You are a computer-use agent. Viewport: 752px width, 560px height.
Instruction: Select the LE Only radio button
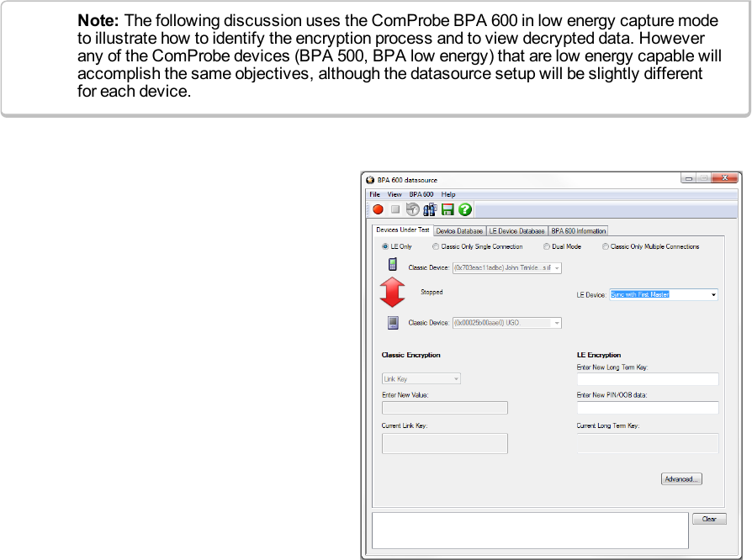coord(385,246)
